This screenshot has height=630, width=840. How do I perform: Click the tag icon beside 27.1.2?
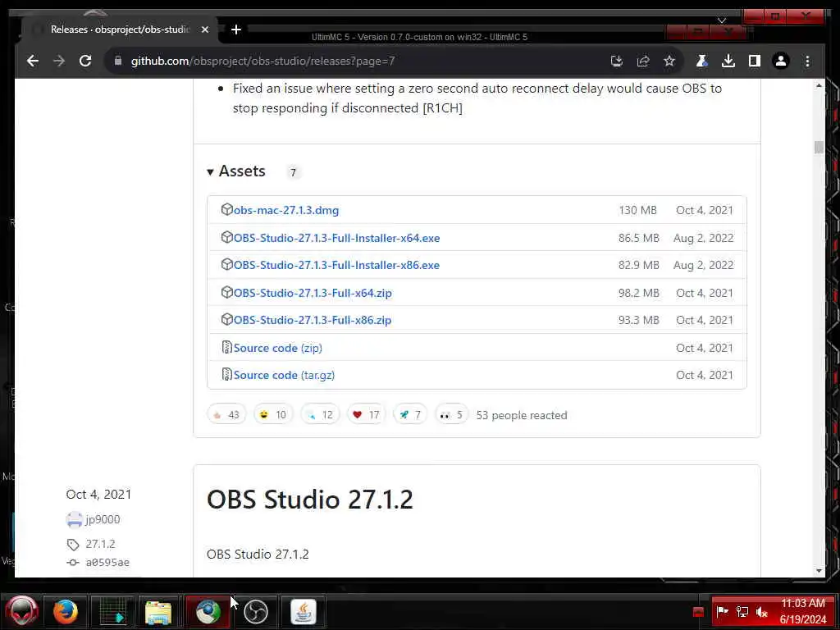(x=73, y=545)
